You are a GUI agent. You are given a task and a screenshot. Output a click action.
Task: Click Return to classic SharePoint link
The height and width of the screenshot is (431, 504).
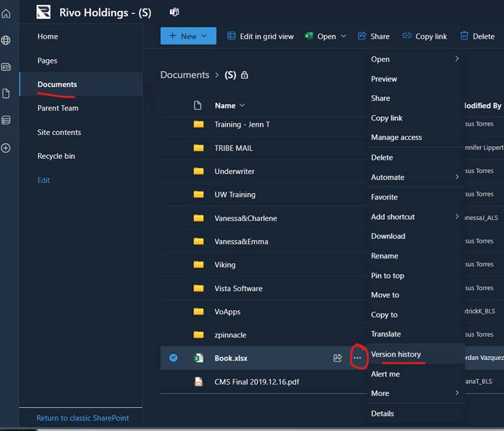[x=82, y=418]
